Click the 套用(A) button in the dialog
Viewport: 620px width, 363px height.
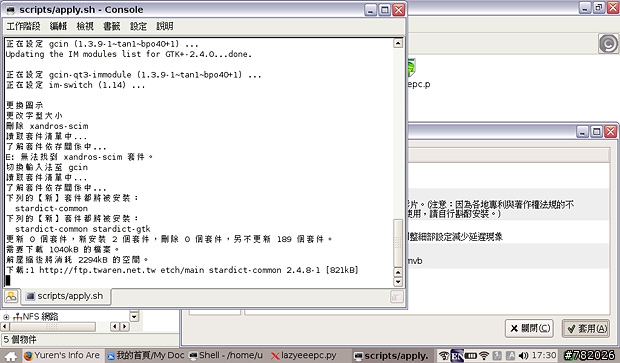[586, 329]
